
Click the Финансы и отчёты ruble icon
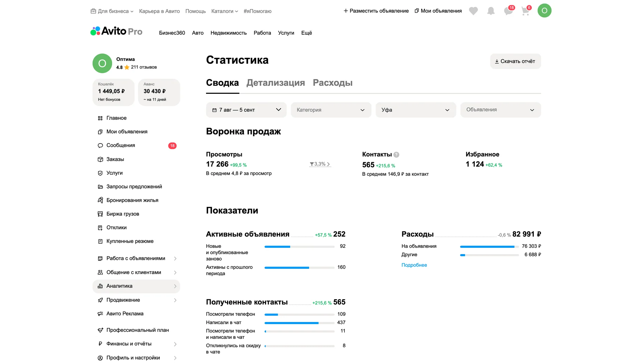[x=100, y=344]
